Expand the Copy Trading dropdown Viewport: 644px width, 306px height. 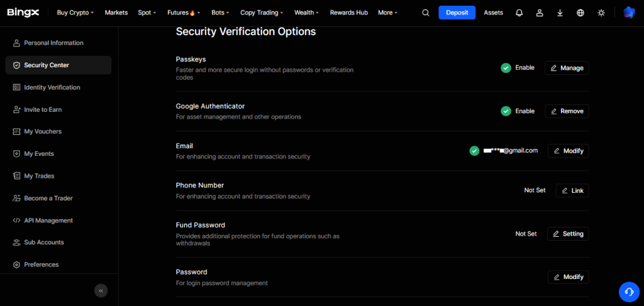pos(262,13)
